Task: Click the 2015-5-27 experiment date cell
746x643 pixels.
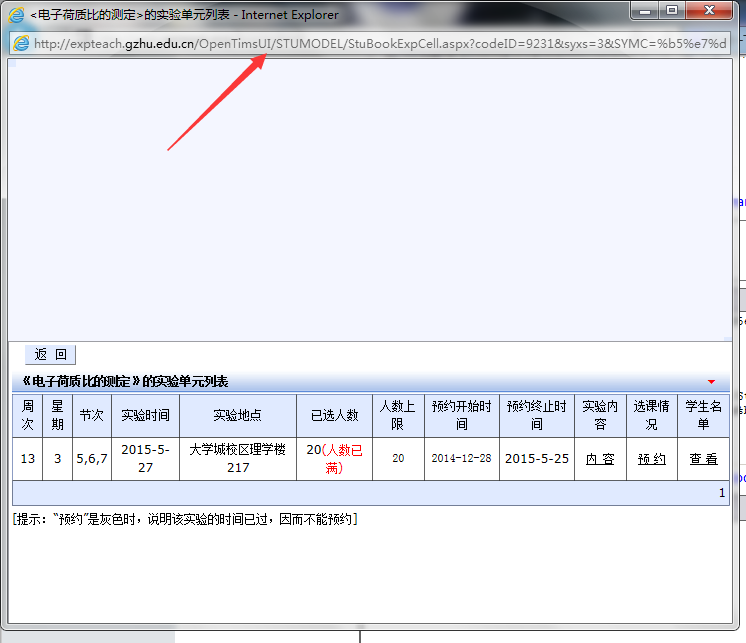Action: pos(146,458)
